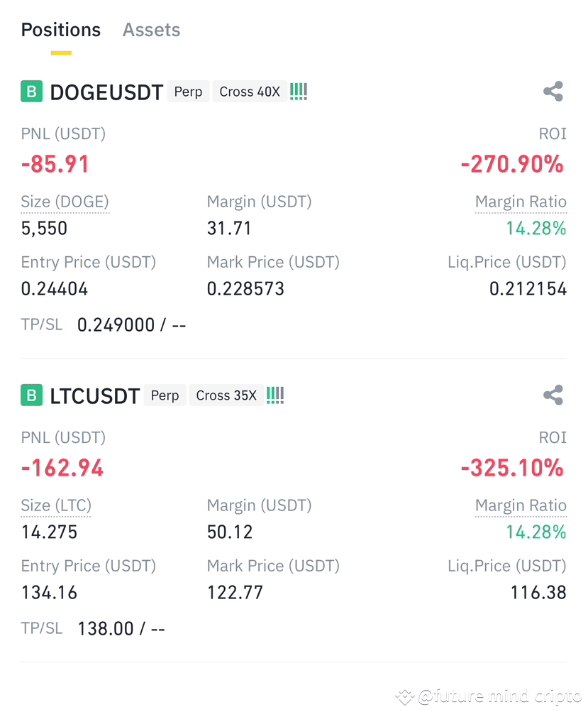Click the risk level bars beside Cross 35X
The image size is (588, 712).
(x=274, y=395)
